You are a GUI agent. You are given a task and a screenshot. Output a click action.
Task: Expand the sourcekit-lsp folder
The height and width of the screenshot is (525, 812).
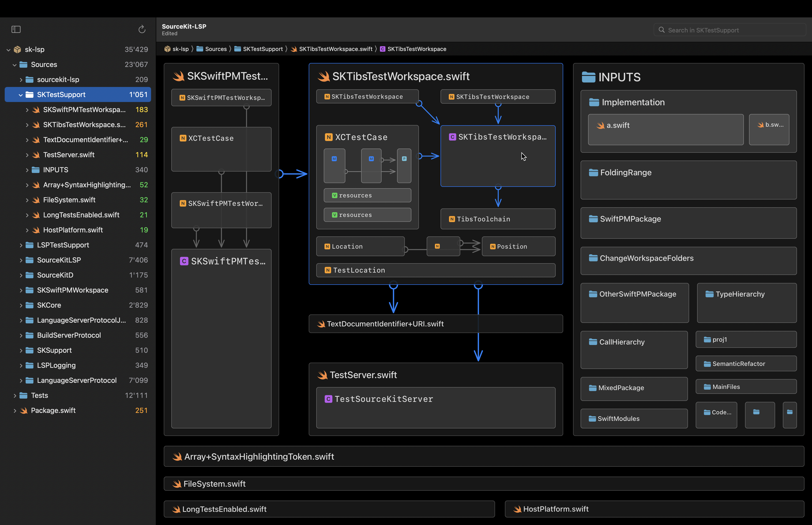point(21,80)
